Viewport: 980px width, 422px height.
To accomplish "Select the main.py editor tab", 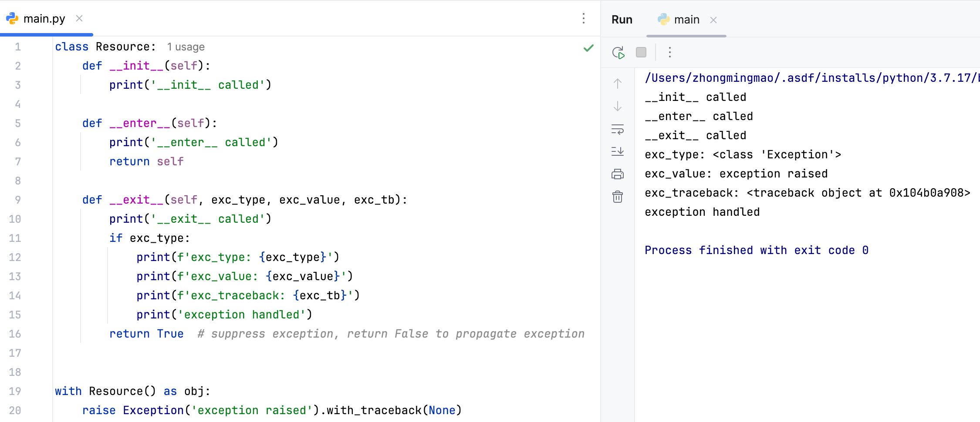I will 44,19.
